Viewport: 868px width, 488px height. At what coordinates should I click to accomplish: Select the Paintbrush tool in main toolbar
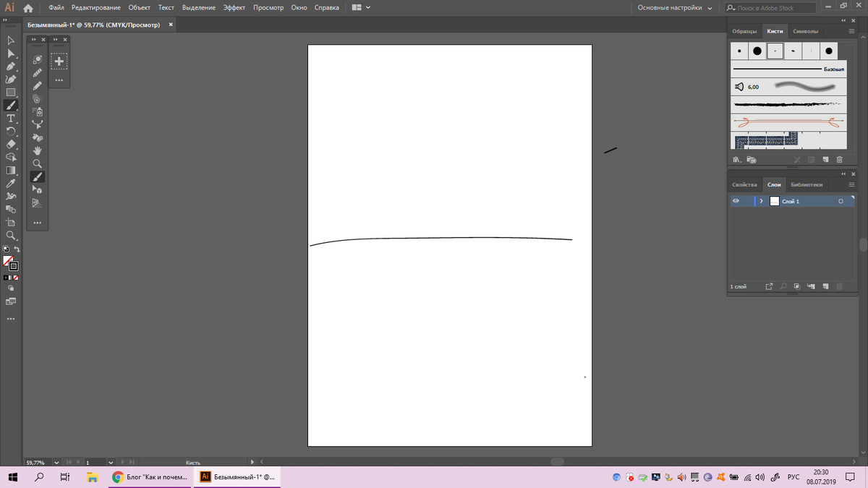pos(11,106)
